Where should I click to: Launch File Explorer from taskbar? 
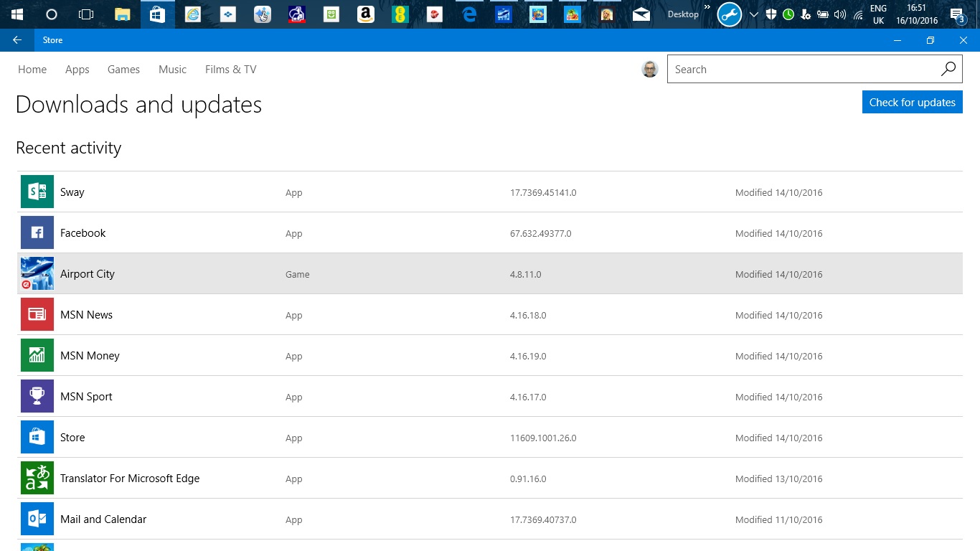pos(123,14)
